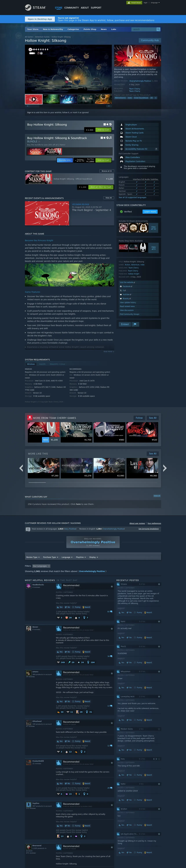
Task: Open the YouTube link
Action: tap(139, 295)
